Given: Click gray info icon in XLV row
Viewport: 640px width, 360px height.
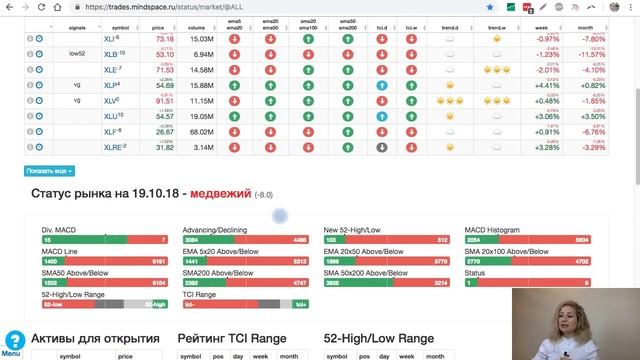Looking at the screenshot, I should click(30, 100).
